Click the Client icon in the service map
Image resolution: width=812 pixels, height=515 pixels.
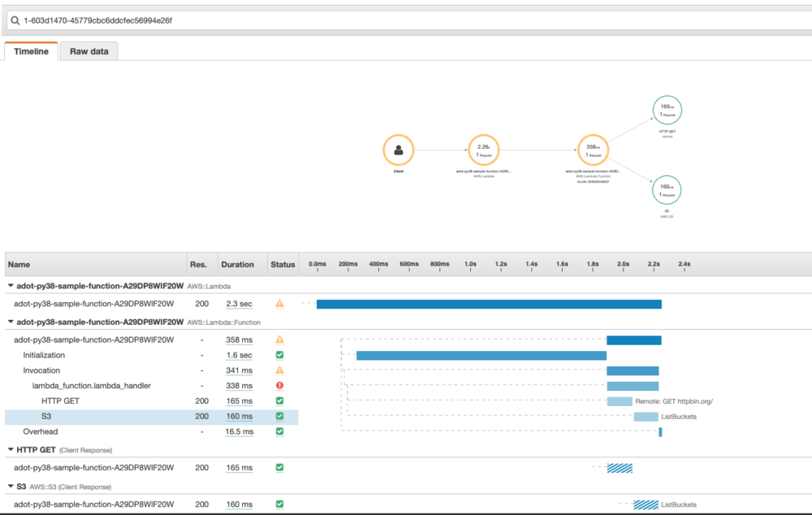[x=398, y=149]
